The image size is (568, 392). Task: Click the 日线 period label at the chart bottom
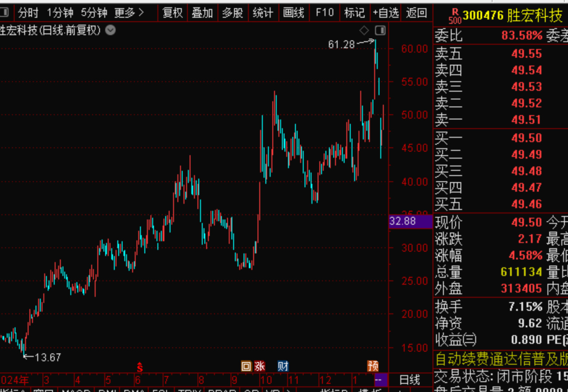coord(409,380)
